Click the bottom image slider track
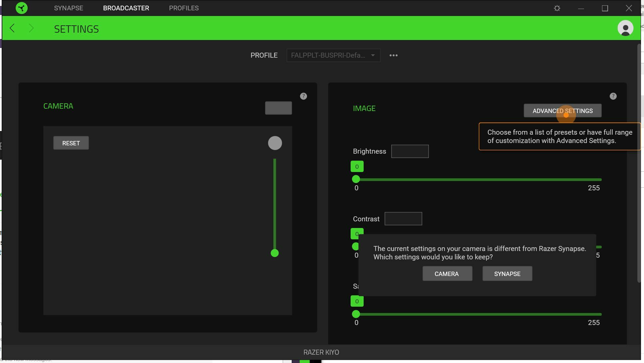Viewport: 644px width, 363px height. 479,314
